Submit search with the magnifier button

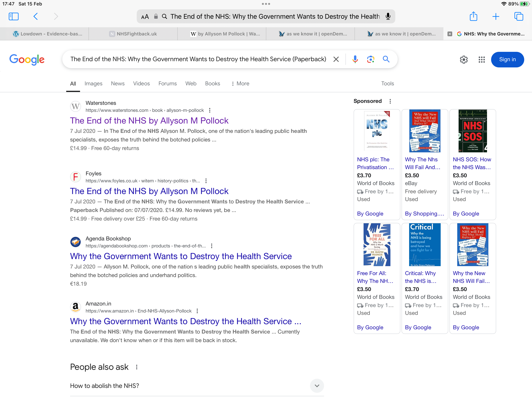(386, 59)
